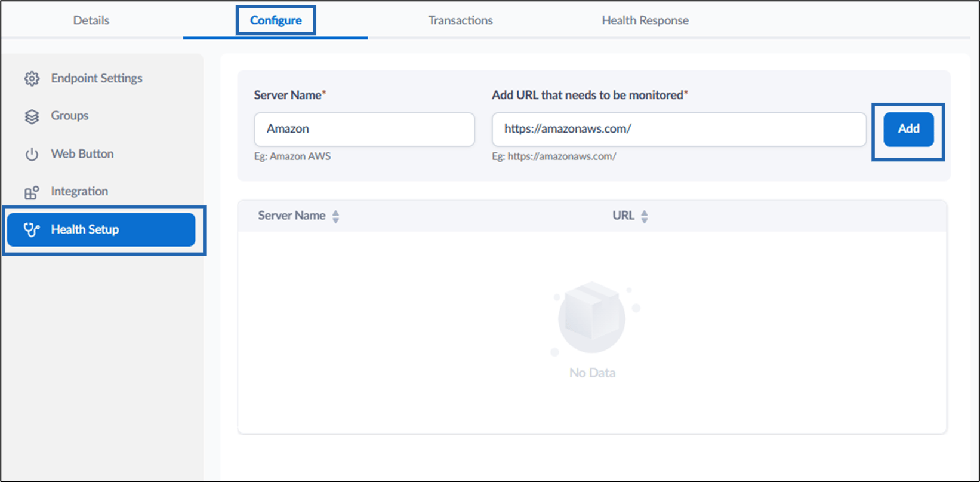Click 'Add URL that needs to be monitored' label
Image resolution: width=980 pixels, height=482 pixels.
(590, 95)
